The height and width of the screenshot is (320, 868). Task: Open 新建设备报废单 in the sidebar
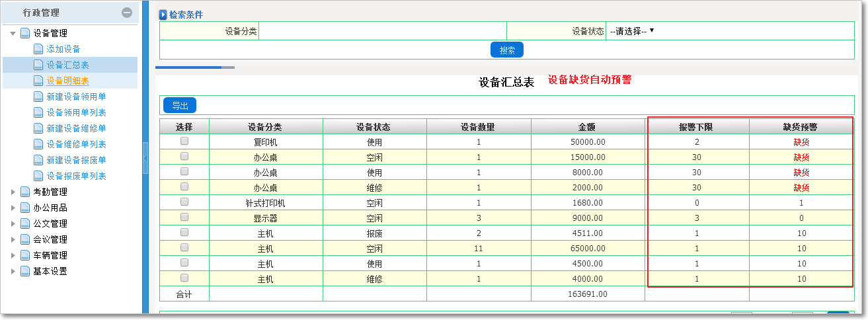tap(76, 160)
